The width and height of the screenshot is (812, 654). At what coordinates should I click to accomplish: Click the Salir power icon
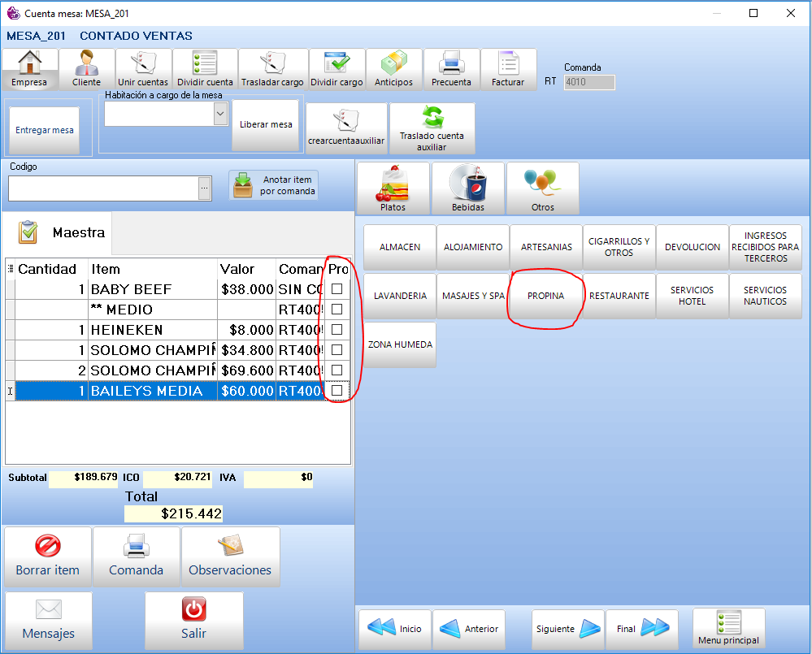point(193,609)
